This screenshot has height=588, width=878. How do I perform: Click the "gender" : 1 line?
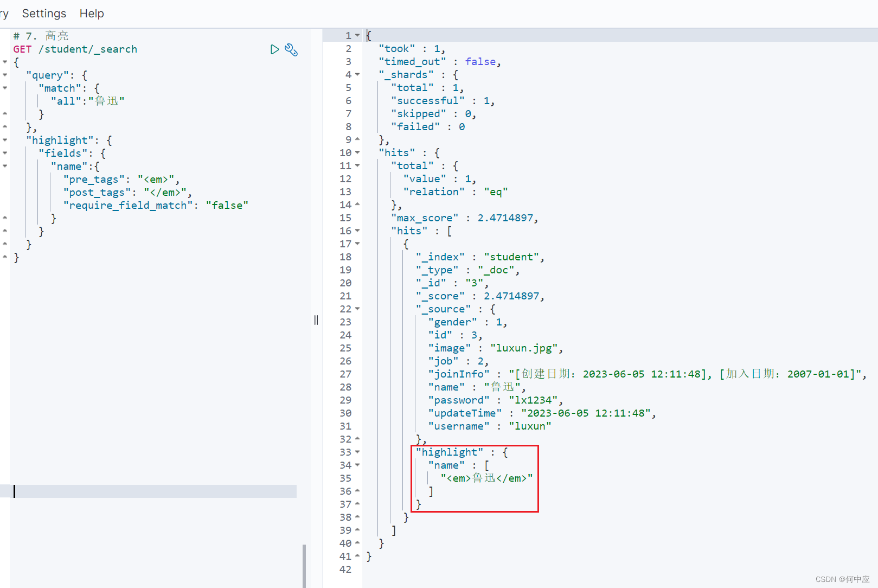(468, 322)
